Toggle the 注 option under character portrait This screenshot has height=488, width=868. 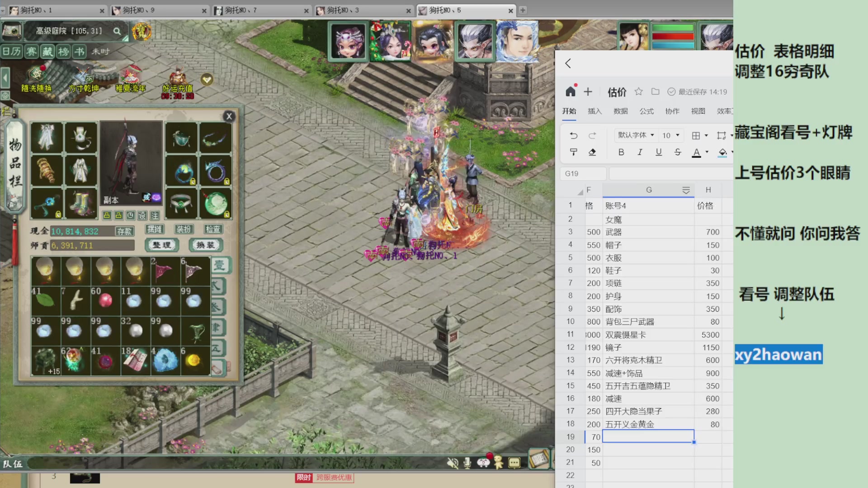155,216
